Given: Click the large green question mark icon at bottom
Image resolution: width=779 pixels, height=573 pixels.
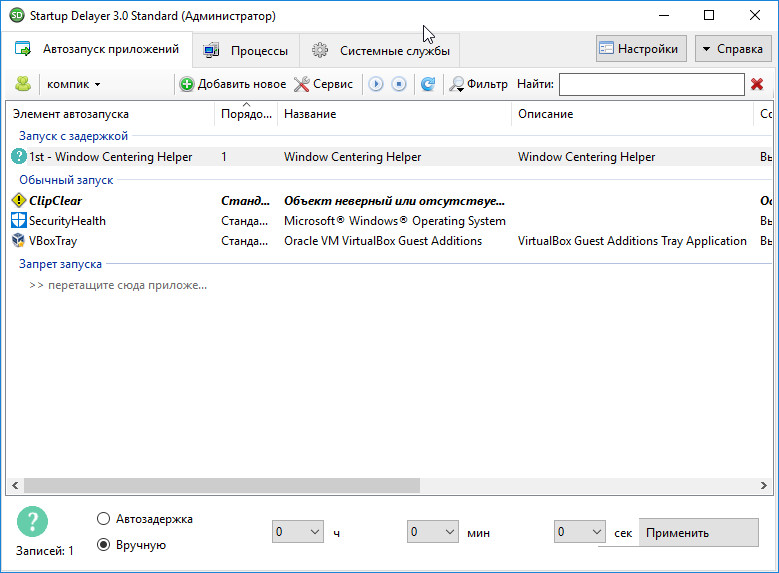Looking at the screenshot, I should 32,521.
